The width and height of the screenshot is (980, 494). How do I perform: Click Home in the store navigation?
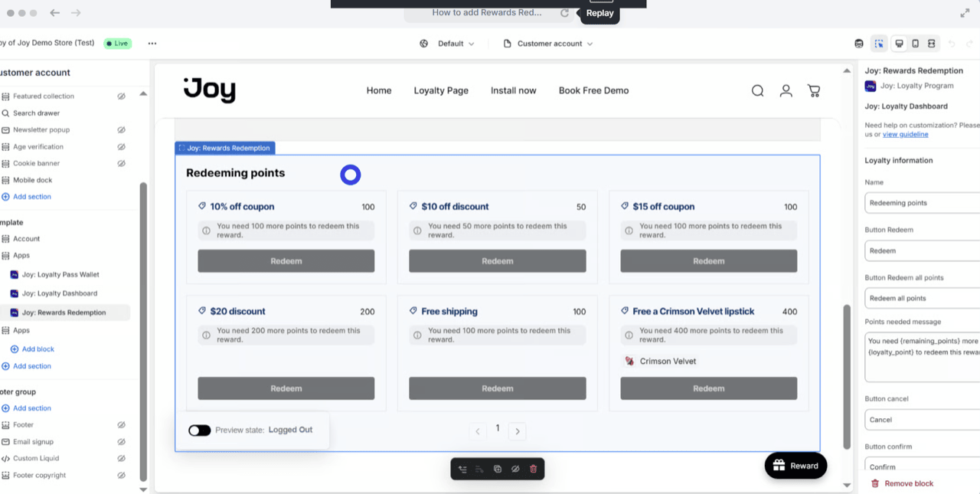379,90
